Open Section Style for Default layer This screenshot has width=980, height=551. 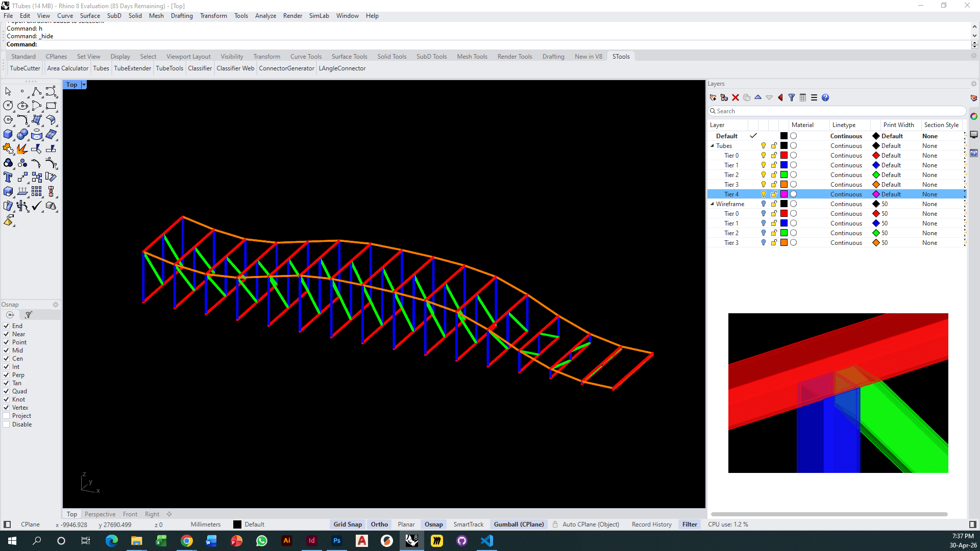tap(929, 136)
